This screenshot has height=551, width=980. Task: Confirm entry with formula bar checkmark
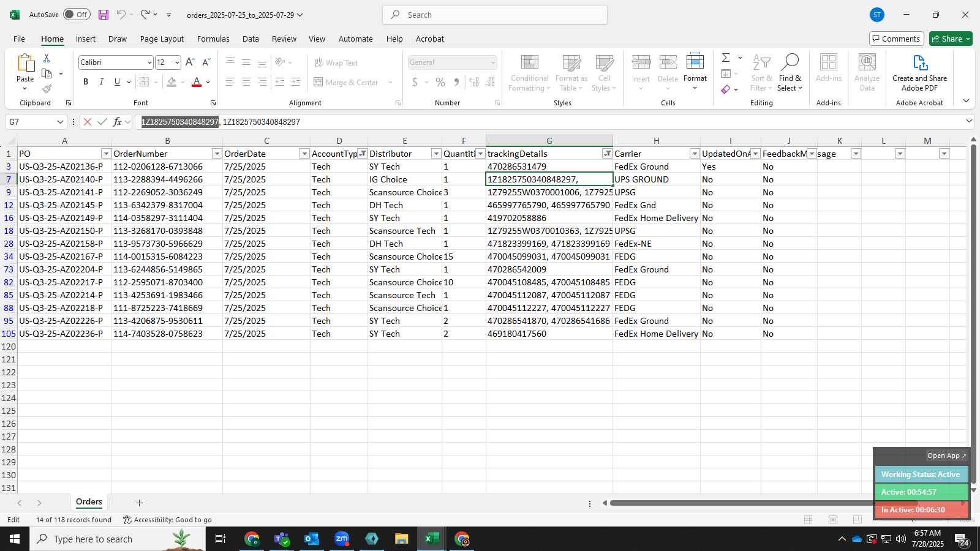[102, 122]
